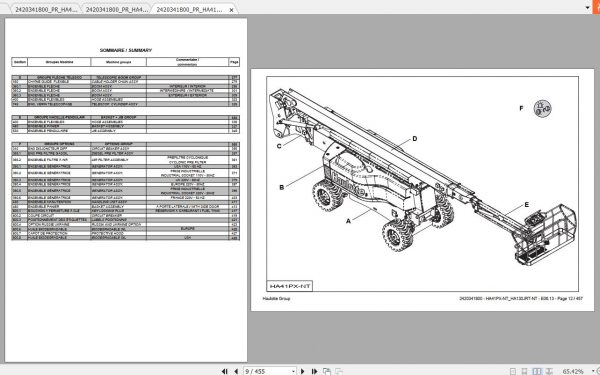Click the Haulotte Group footer text
This screenshot has height=375, width=600.
(276, 298)
